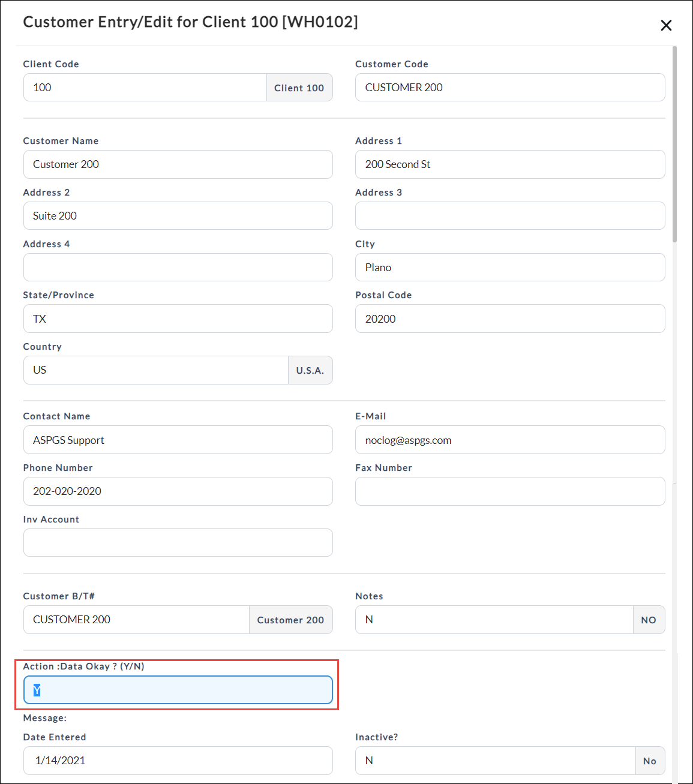
Task: Close the Customer Entry/Edit dialog
Action: 665,25
